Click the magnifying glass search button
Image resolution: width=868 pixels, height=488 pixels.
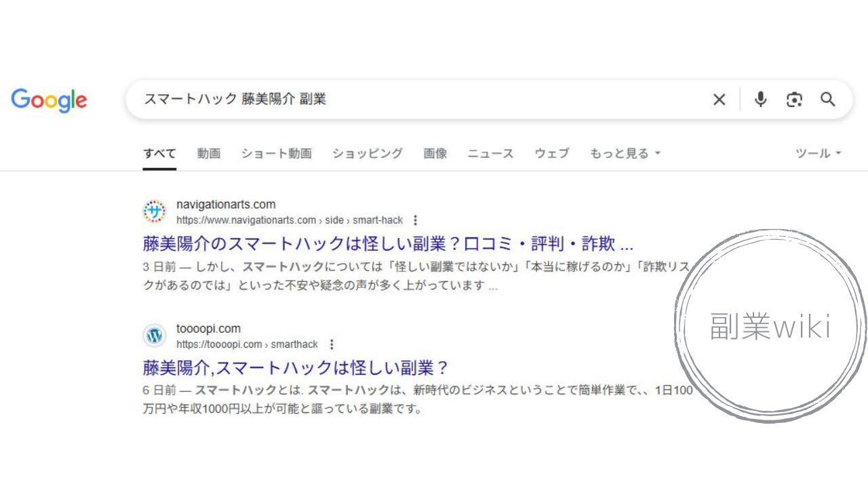[828, 100]
